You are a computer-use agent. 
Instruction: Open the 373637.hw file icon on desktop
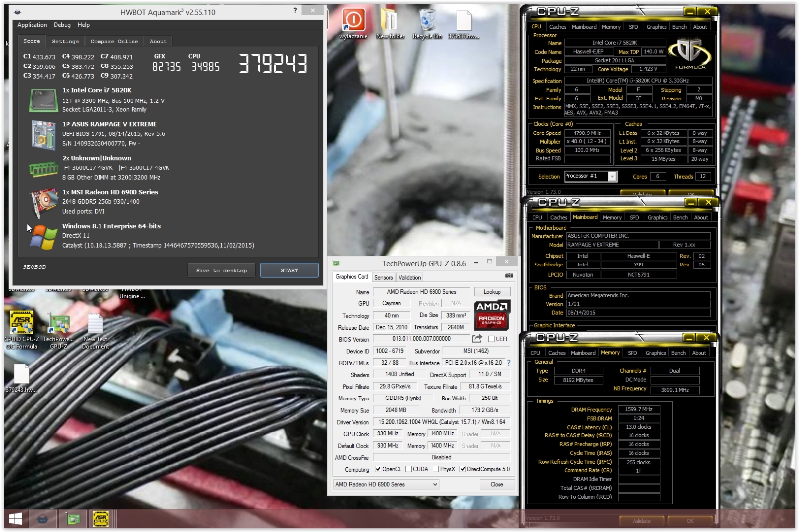[464, 20]
